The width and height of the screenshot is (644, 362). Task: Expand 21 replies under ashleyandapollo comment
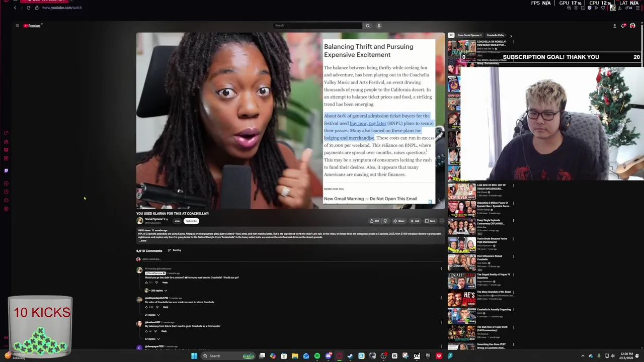[152, 315]
